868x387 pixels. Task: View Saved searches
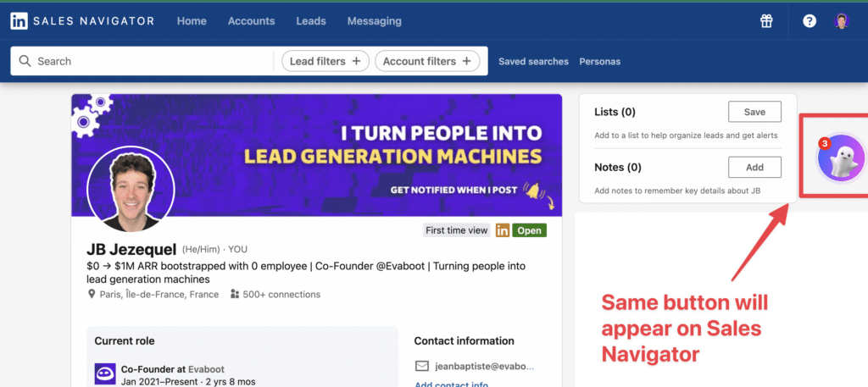pos(533,61)
